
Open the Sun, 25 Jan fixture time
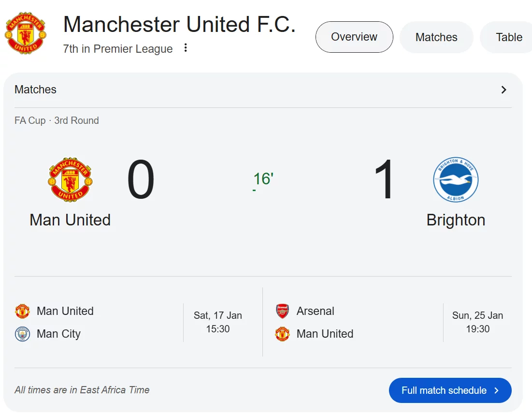(x=477, y=322)
